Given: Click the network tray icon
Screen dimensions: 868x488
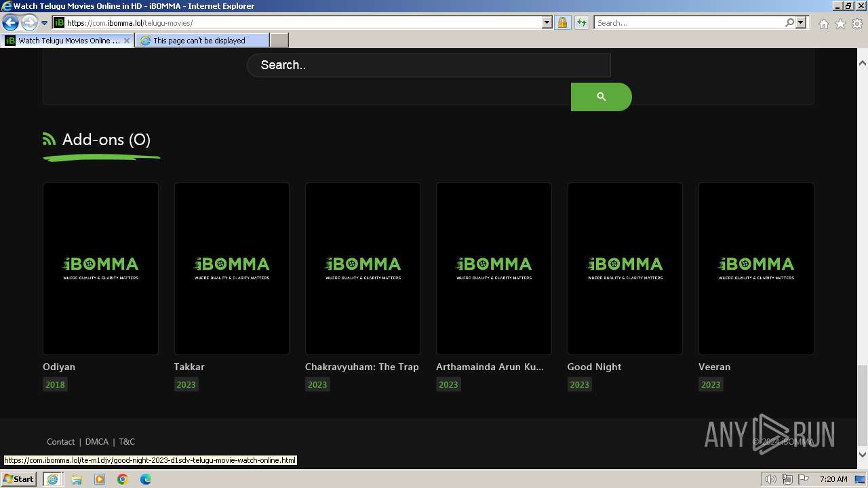Looking at the screenshot, I should coord(787,479).
